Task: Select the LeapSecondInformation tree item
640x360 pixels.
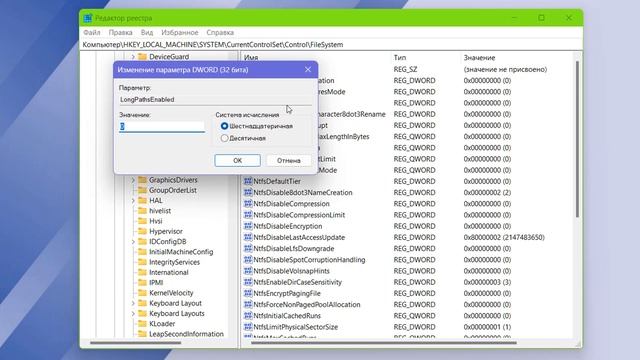Action: click(x=186, y=334)
